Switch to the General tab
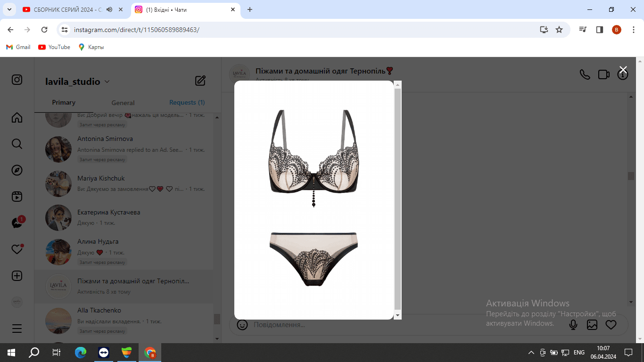 tap(123, 103)
